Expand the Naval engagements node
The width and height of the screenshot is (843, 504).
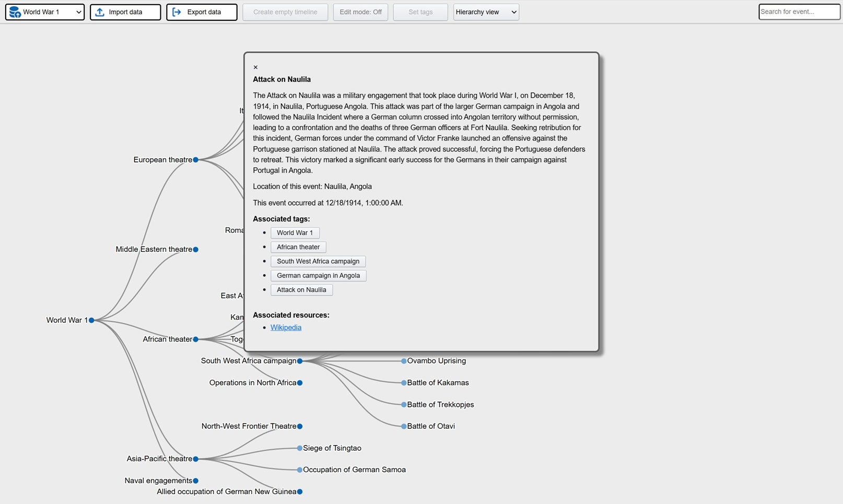[x=196, y=480]
